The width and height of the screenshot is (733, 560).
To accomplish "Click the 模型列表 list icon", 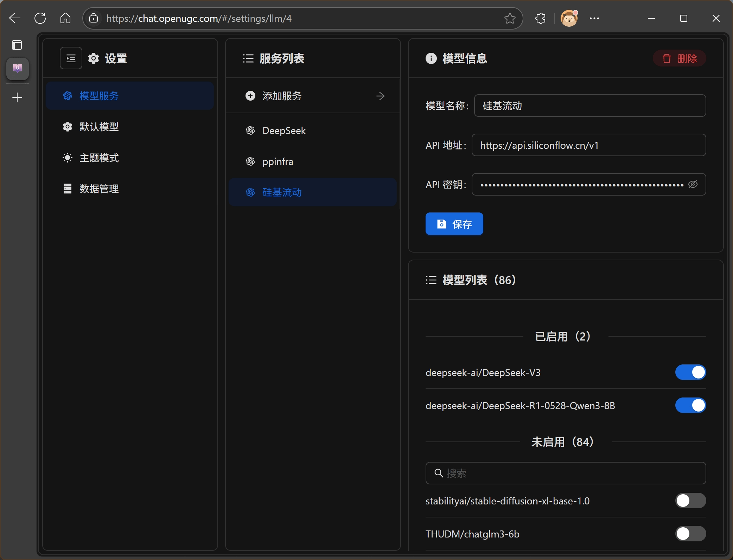I will (431, 280).
